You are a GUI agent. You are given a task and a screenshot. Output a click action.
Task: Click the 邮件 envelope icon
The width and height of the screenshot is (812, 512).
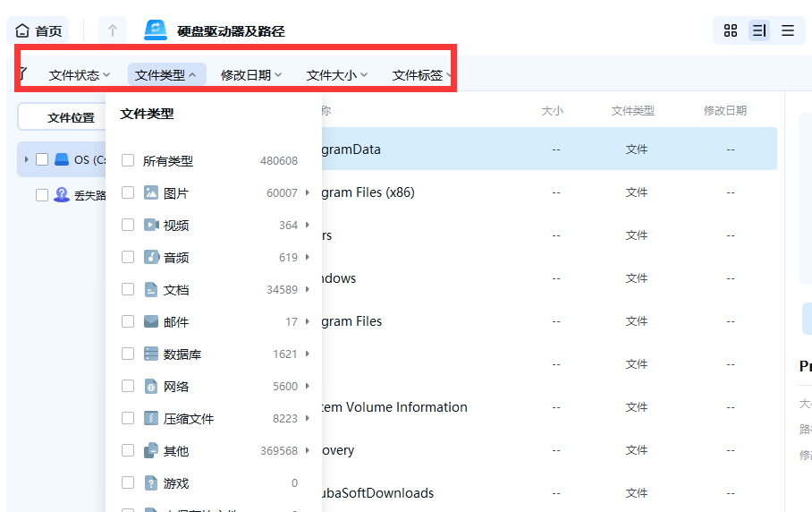[151, 321]
